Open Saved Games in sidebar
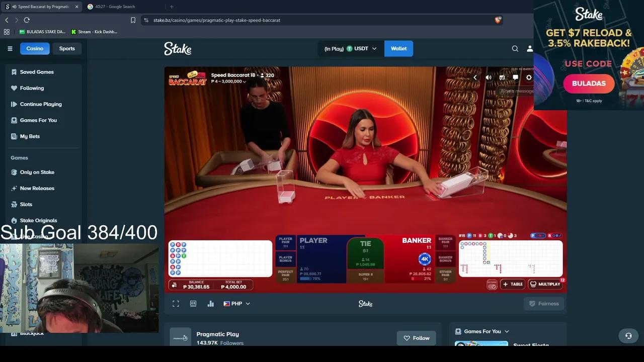Viewport: 644px width, 362px height. pyautogui.click(x=43, y=72)
